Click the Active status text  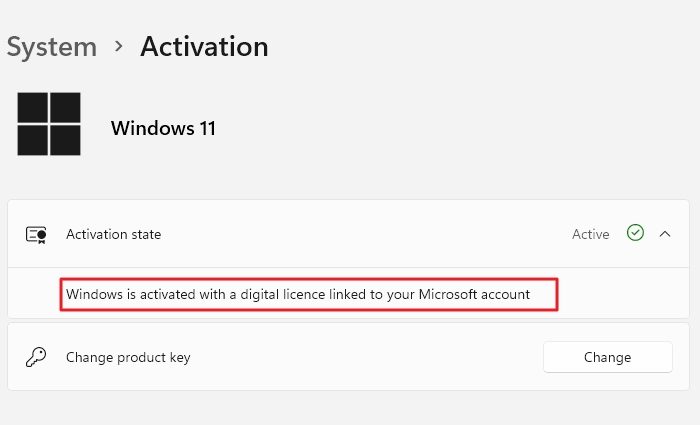(590, 234)
